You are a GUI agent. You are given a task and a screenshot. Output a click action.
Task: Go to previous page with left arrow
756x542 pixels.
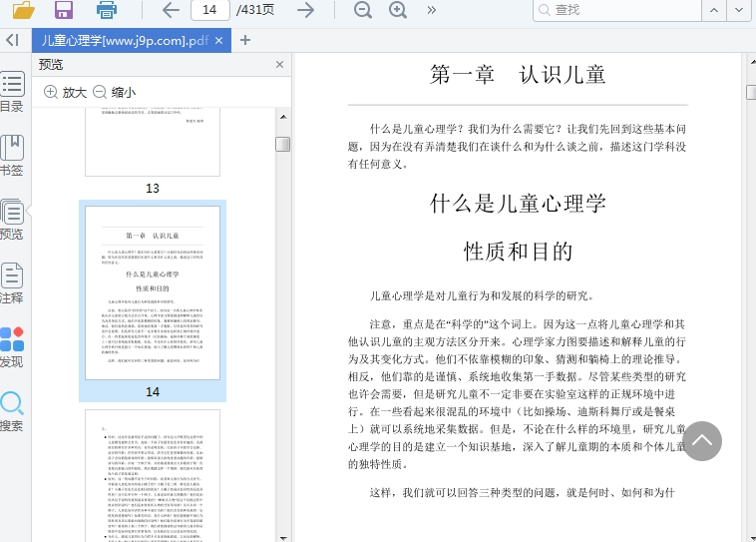pos(171,10)
